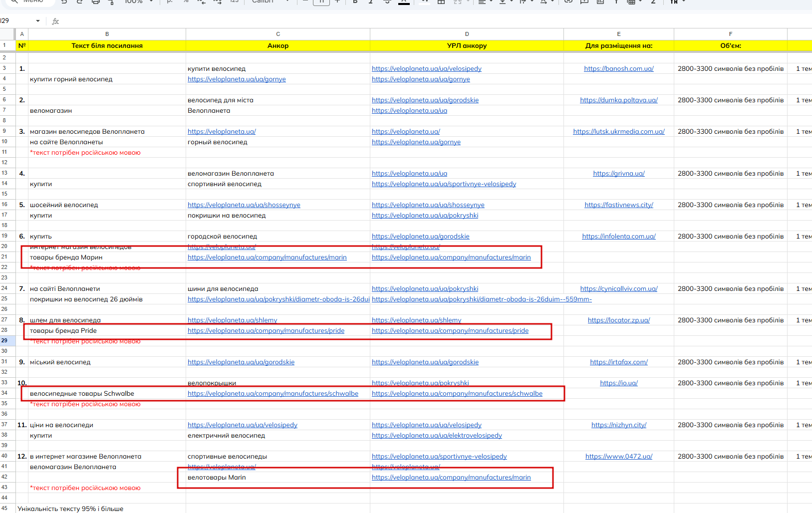Open the name box dropdown arrow next to I29
812x513 pixels.
click(x=38, y=21)
